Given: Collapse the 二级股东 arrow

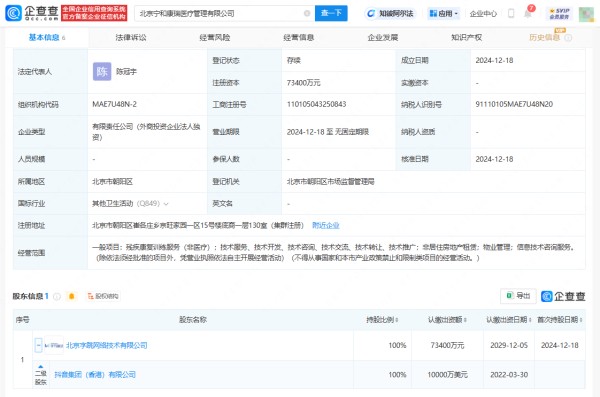Looking at the screenshot, I should pyautogui.click(x=41, y=367).
